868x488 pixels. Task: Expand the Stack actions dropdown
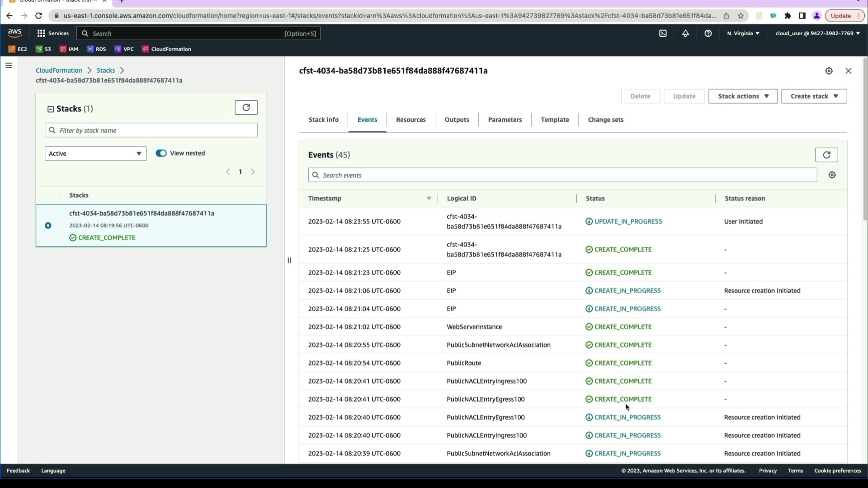click(743, 96)
